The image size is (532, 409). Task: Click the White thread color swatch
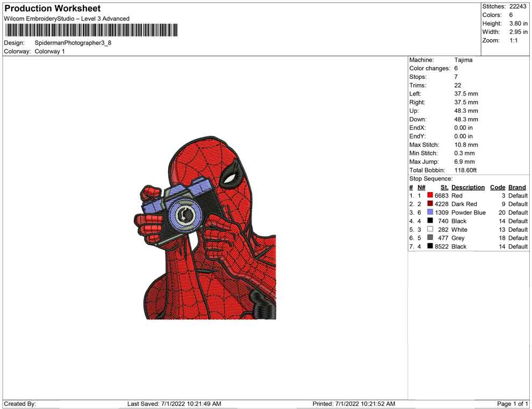tap(430, 229)
